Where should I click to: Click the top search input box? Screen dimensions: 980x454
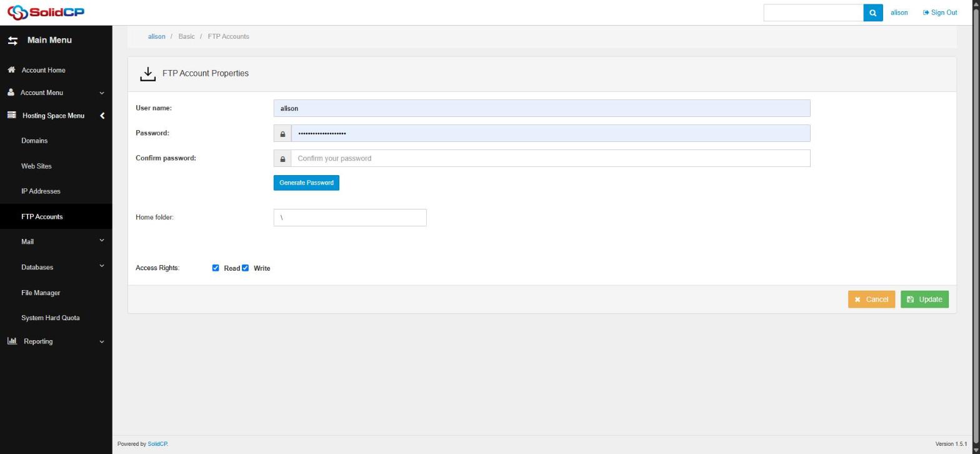(813, 13)
